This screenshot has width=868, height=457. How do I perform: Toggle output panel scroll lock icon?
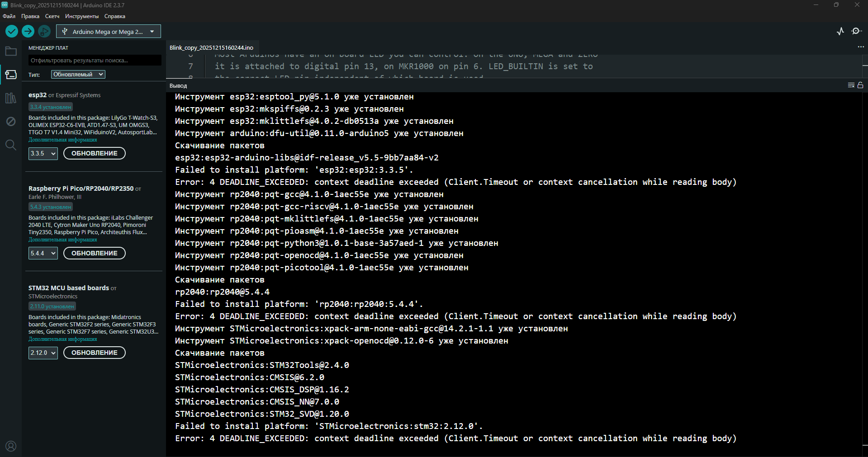[860, 85]
